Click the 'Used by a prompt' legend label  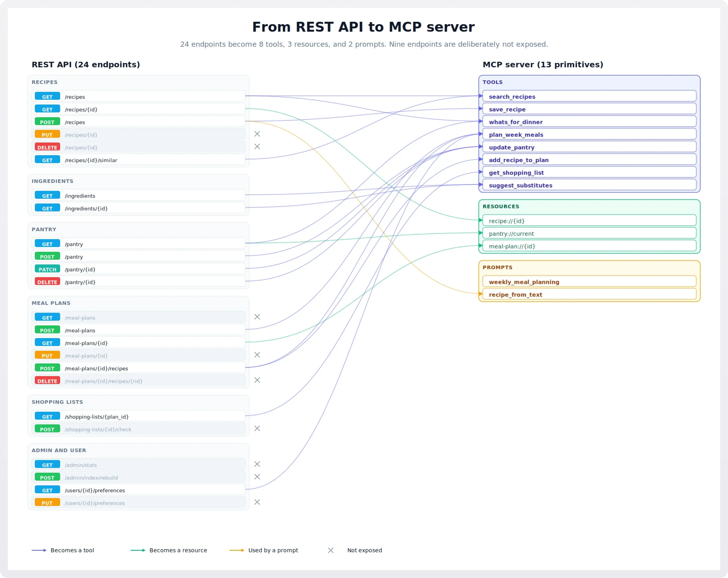(273, 550)
